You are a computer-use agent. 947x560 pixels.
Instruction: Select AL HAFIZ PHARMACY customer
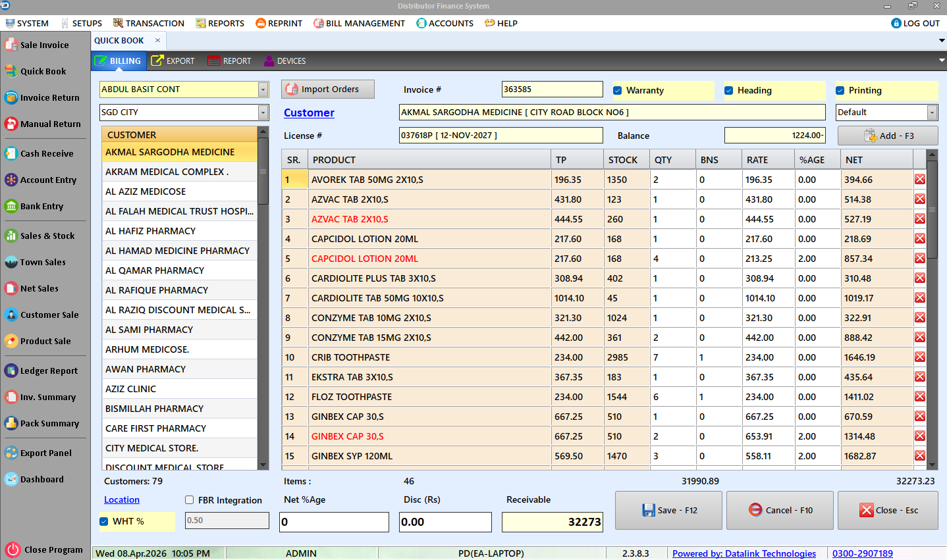click(180, 231)
